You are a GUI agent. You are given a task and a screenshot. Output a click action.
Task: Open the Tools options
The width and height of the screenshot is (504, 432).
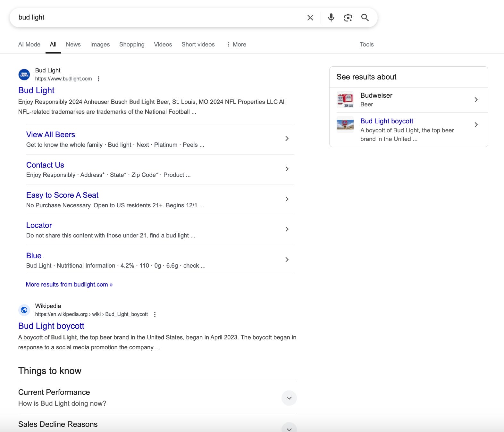[x=367, y=45]
